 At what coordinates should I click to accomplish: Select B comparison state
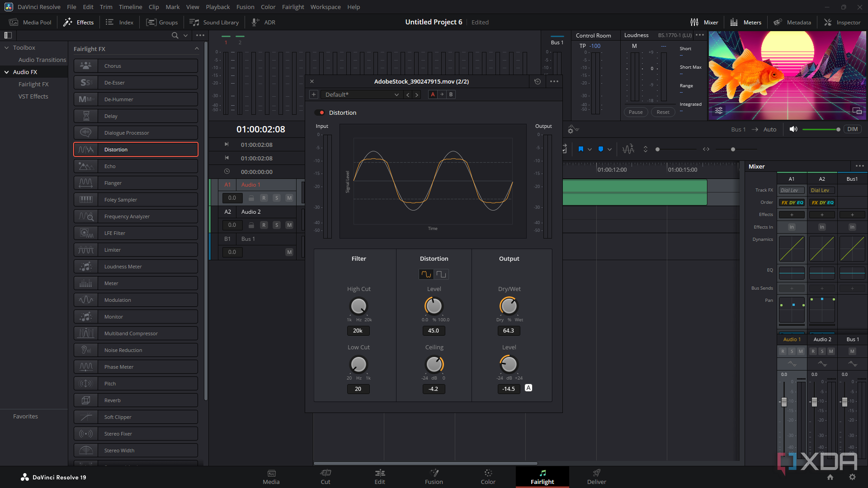(451, 94)
